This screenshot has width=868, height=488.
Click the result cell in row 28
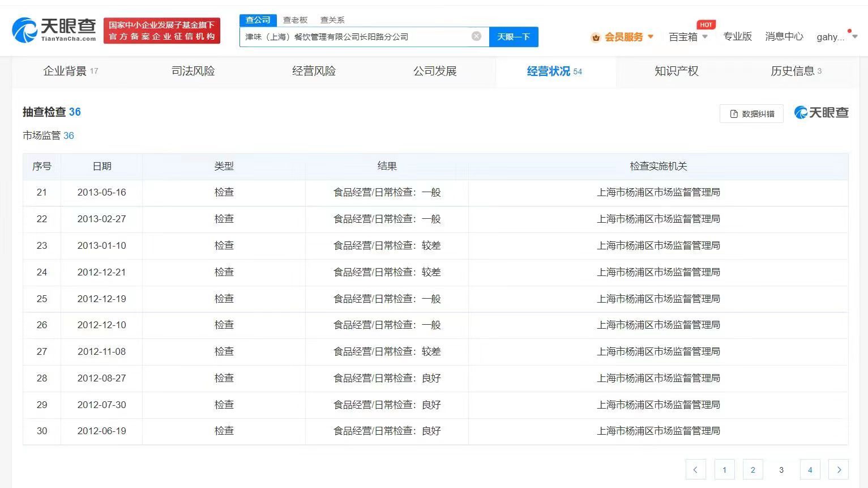pyautogui.click(x=387, y=378)
